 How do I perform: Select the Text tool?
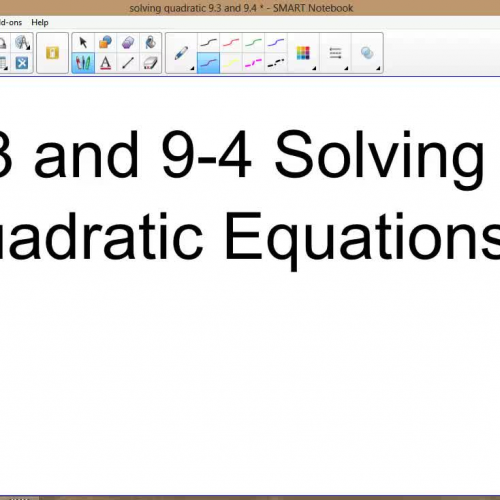105,63
